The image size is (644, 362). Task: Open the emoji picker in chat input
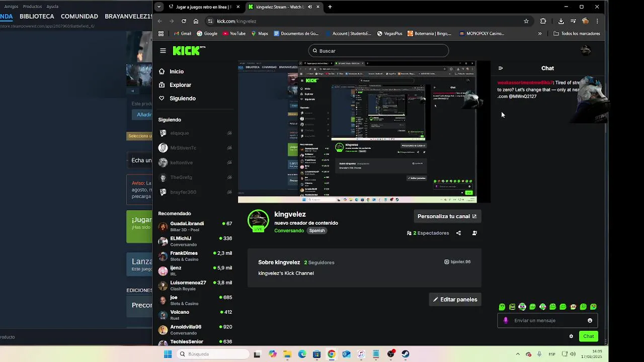coord(590,320)
